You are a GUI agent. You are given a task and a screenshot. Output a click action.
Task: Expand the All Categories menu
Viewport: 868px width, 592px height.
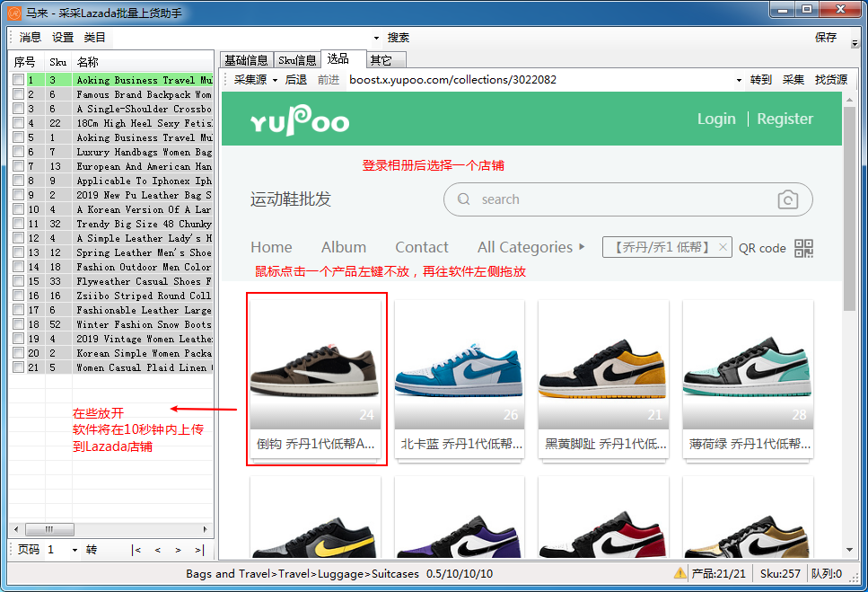tap(530, 247)
